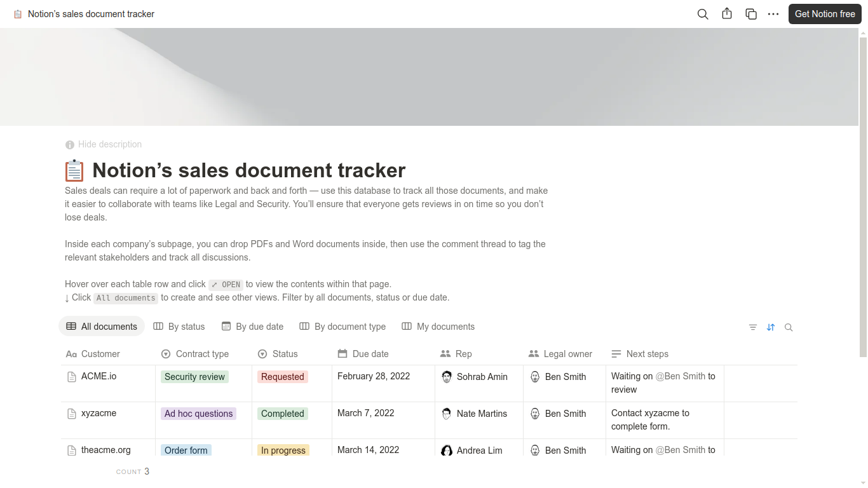Click the page icon beside theacme.org
868x488 pixels.
point(72,451)
